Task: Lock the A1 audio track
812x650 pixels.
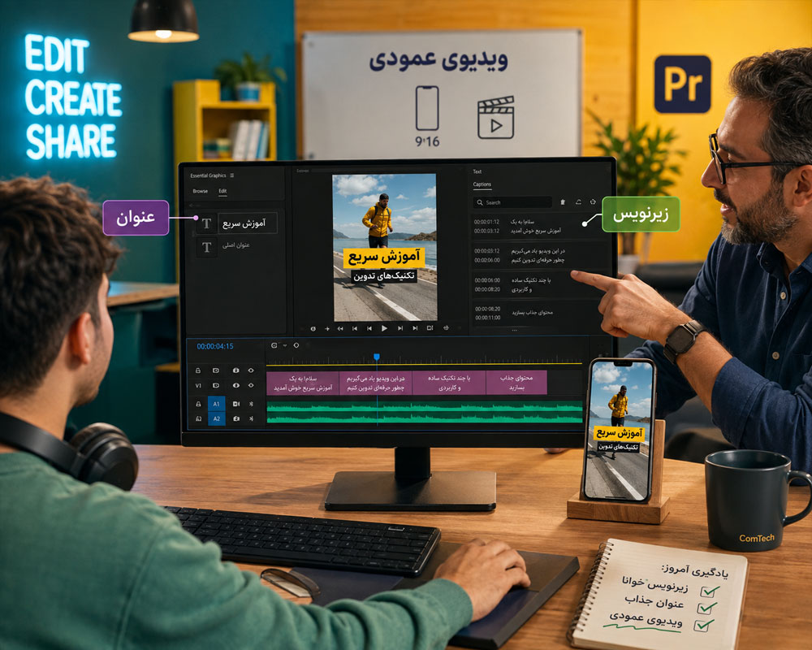Action: click(198, 404)
